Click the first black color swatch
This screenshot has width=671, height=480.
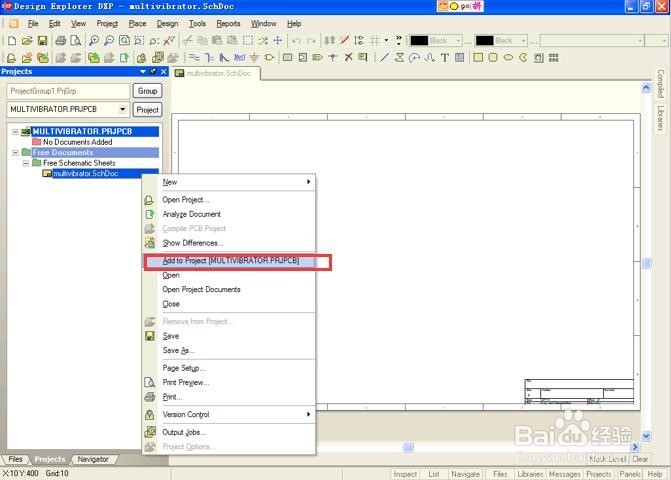pyautogui.click(x=419, y=41)
